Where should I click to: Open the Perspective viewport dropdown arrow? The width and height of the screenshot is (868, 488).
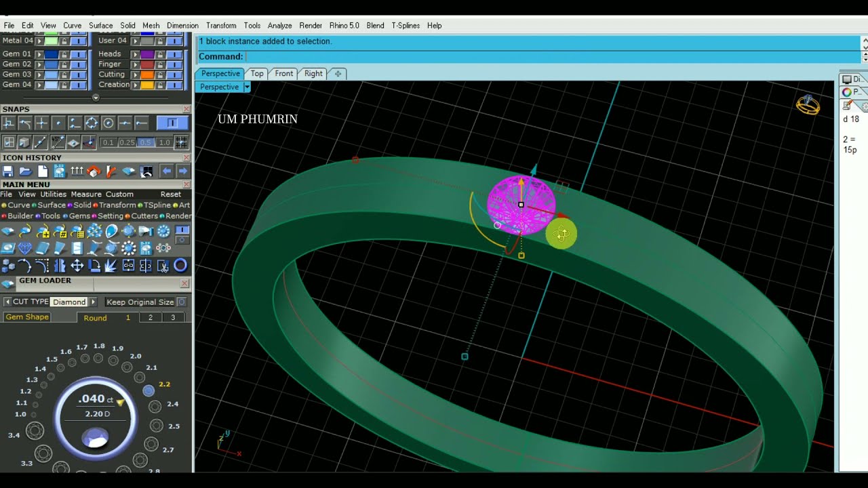coord(247,87)
